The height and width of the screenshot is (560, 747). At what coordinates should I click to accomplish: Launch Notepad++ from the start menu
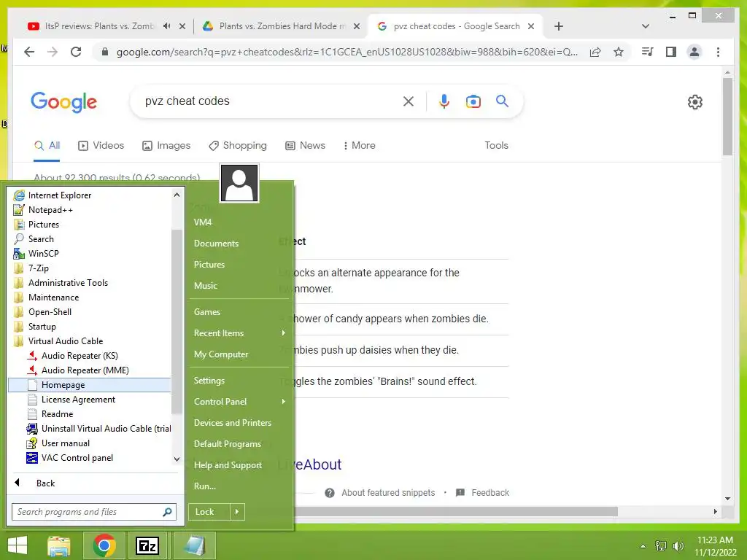coord(90,210)
